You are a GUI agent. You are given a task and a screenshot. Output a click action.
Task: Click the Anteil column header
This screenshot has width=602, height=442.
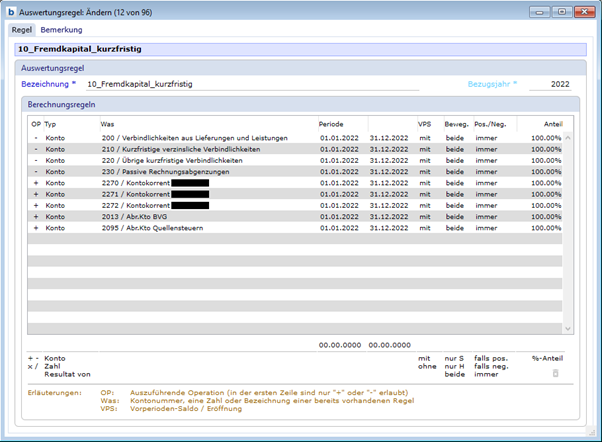click(550, 123)
